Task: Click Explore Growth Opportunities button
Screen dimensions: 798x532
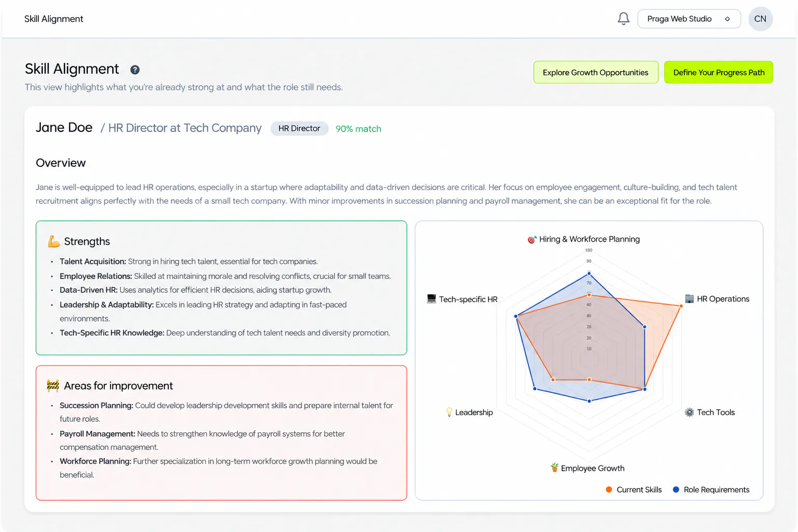Action: (x=596, y=72)
